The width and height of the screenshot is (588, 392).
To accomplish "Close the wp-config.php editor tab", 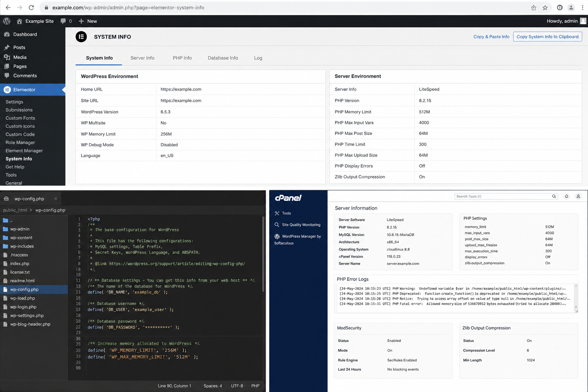I will pyautogui.click(x=56, y=199).
